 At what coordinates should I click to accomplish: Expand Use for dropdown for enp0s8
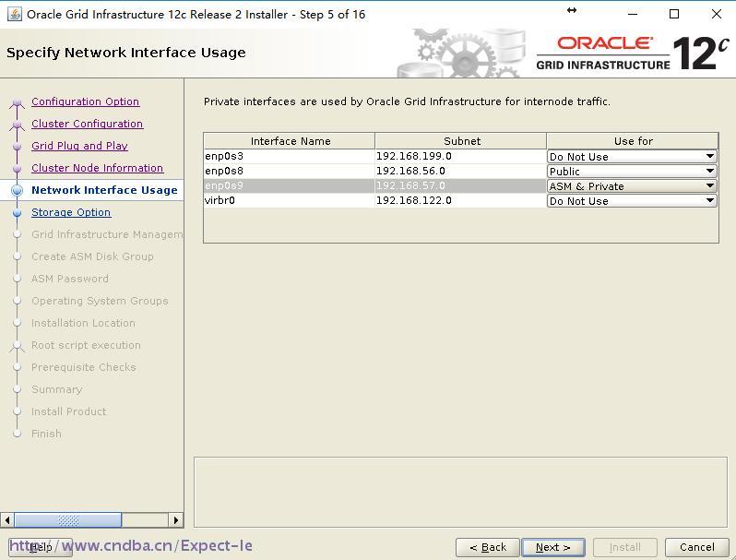[x=632, y=172]
